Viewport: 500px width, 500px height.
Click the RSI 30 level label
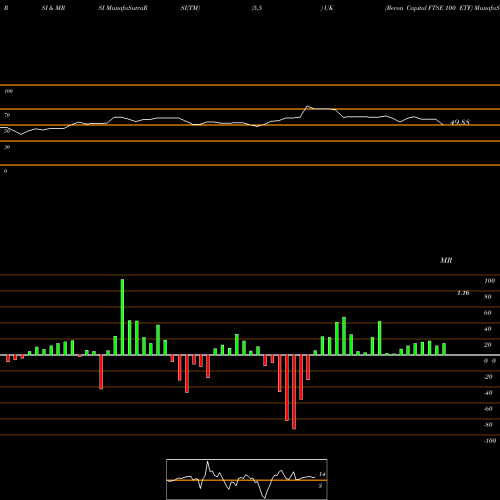[x=7, y=147]
